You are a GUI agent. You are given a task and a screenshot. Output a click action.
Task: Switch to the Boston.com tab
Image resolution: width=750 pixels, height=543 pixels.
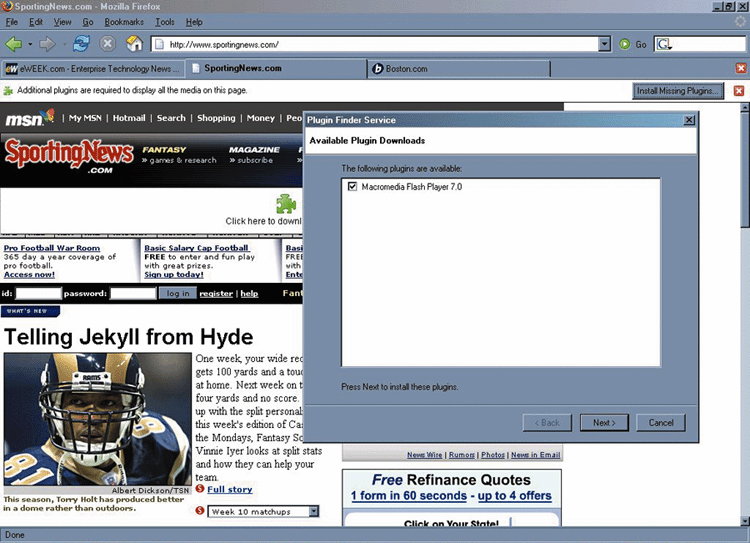point(459,69)
